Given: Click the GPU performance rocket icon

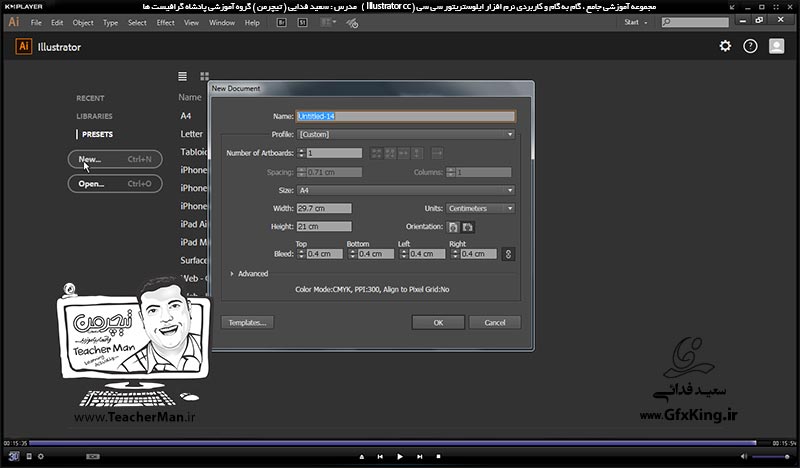Looking at the screenshot, I should pyautogui.click(x=352, y=23).
